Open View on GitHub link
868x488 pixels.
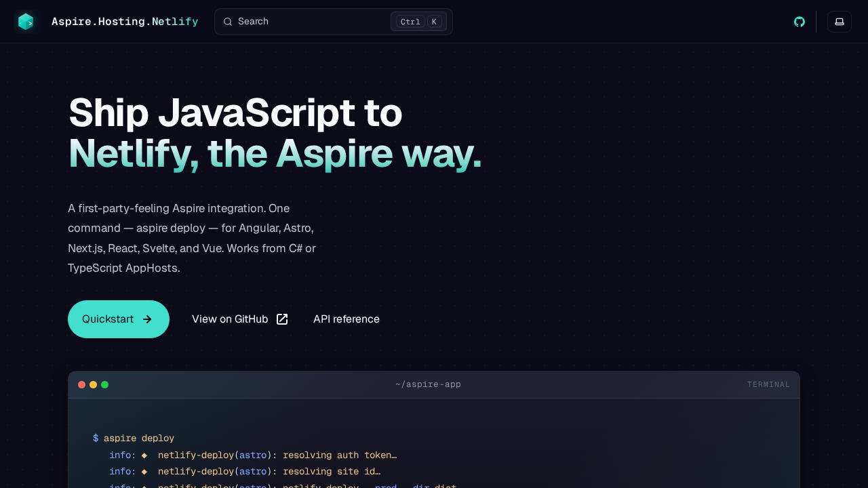(x=240, y=319)
